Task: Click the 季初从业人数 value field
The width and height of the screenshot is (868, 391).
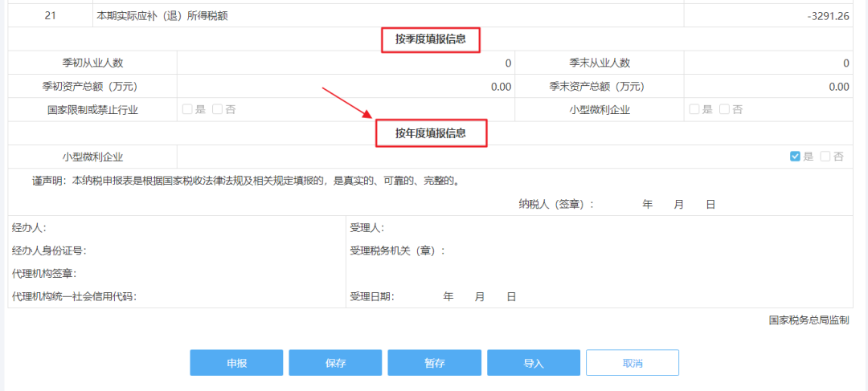Action: [346, 63]
